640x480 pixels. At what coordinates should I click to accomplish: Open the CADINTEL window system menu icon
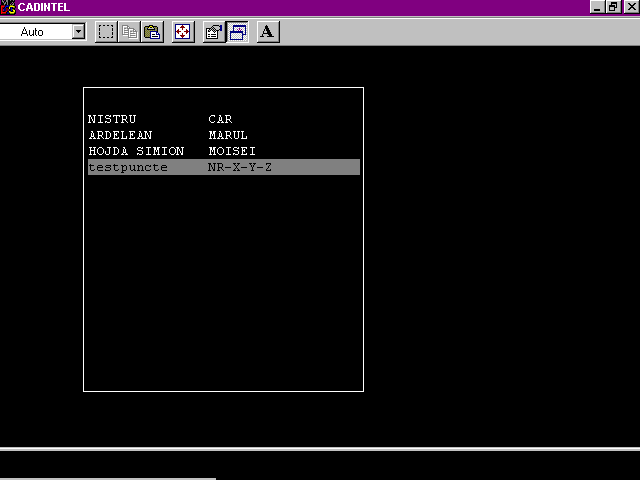click(8, 7)
